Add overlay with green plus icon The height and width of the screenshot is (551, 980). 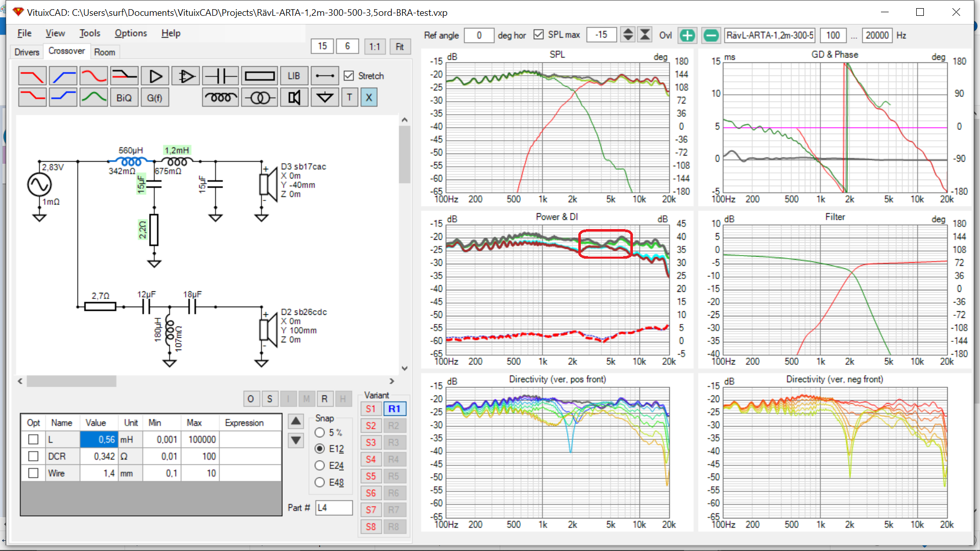(687, 35)
